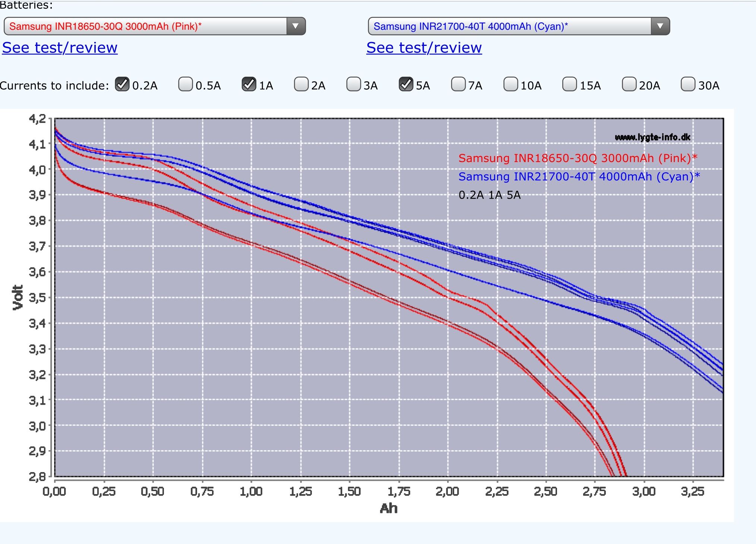
Task: Uncheck the 5A current checkbox
Action: (x=406, y=84)
